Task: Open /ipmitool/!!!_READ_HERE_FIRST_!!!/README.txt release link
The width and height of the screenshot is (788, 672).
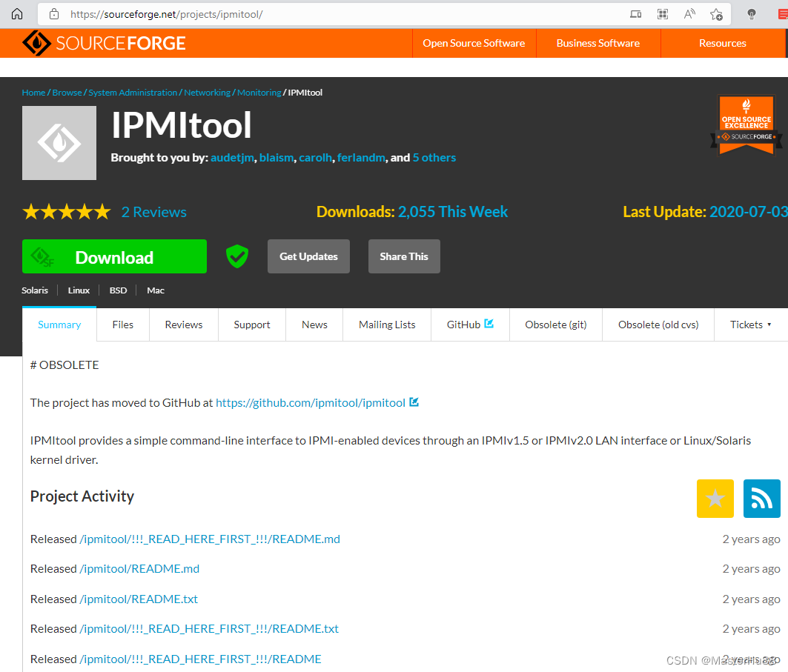Action: click(x=209, y=628)
